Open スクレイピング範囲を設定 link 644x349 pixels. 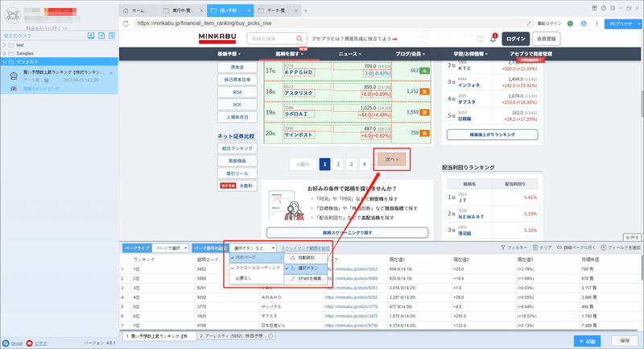305,248
